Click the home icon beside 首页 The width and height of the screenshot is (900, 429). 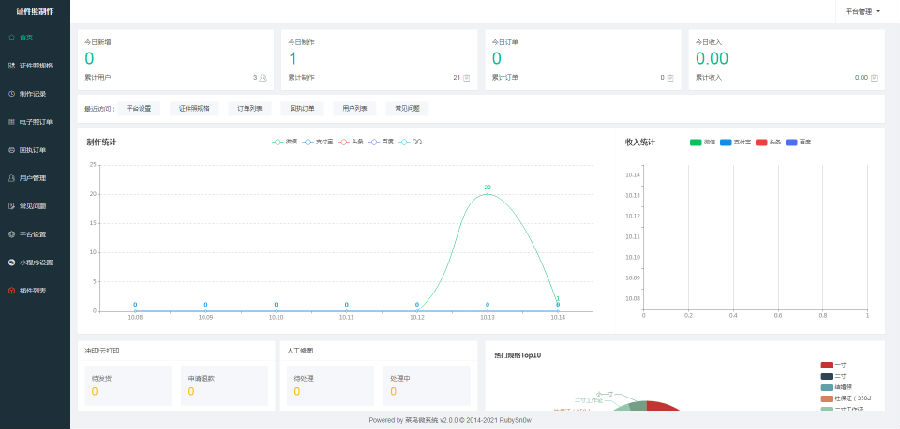(11, 37)
